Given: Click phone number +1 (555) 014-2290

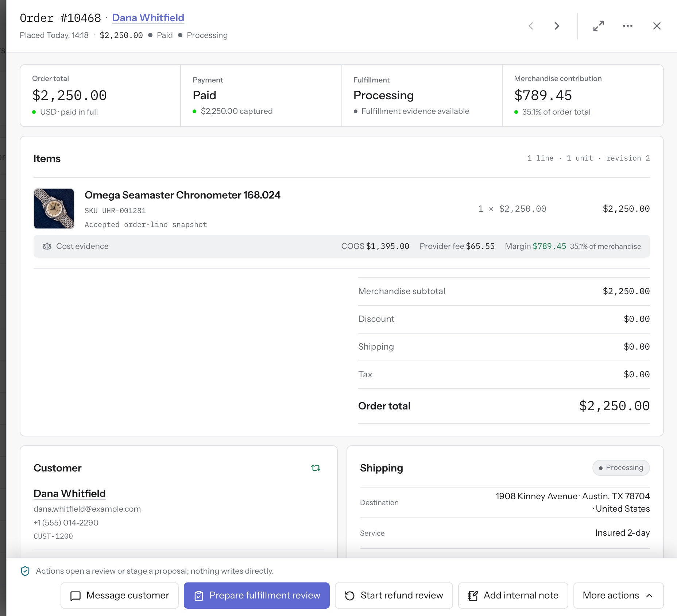Looking at the screenshot, I should pos(66,523).
